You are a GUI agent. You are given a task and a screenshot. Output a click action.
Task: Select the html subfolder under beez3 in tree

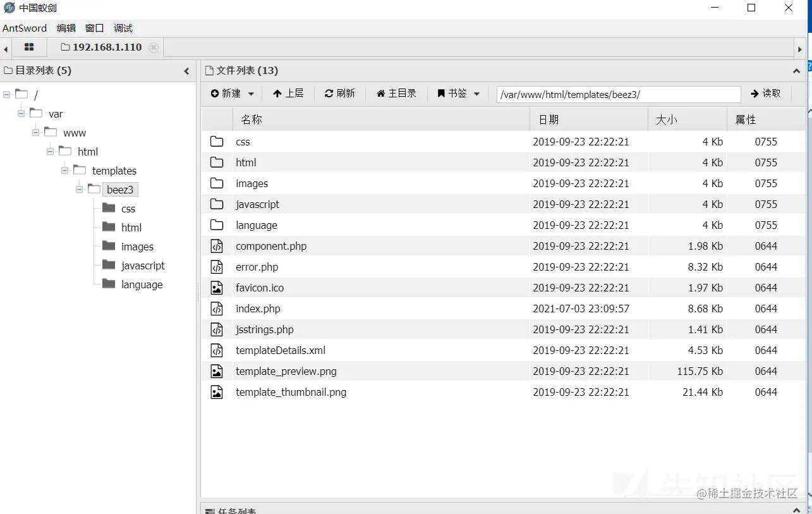tap(131, 228)
